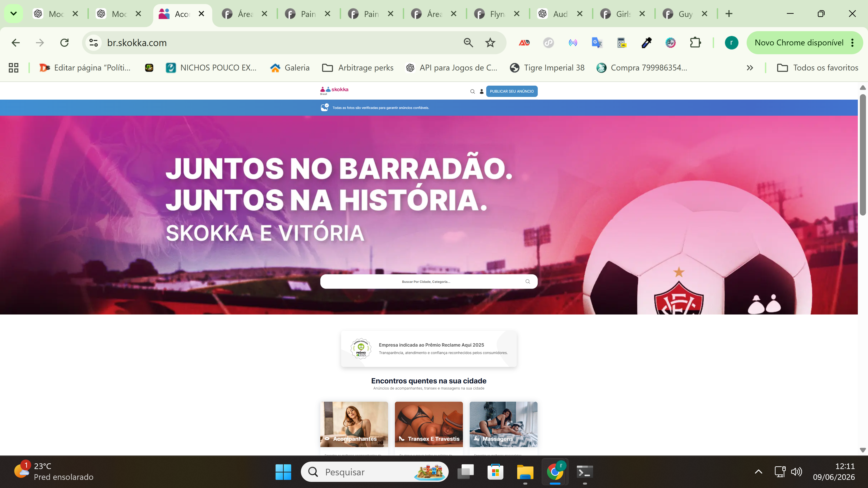Open the Google Translate extension
Image resolution: width=868 pixels, height=488 pixels.
597,43
